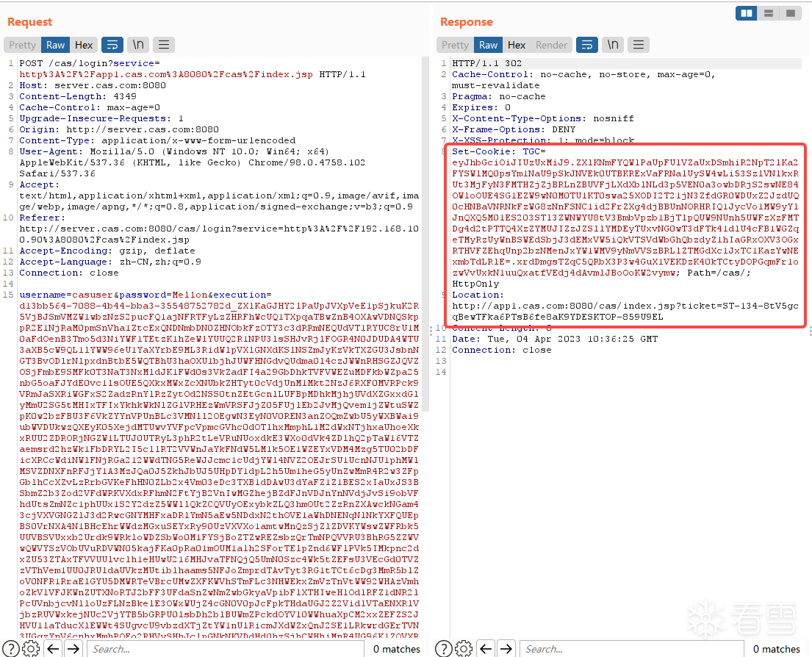The image size is (812, 657).
Task: Toggle non-printable characters (\n) in Request panel
Action: click(138, 45)
